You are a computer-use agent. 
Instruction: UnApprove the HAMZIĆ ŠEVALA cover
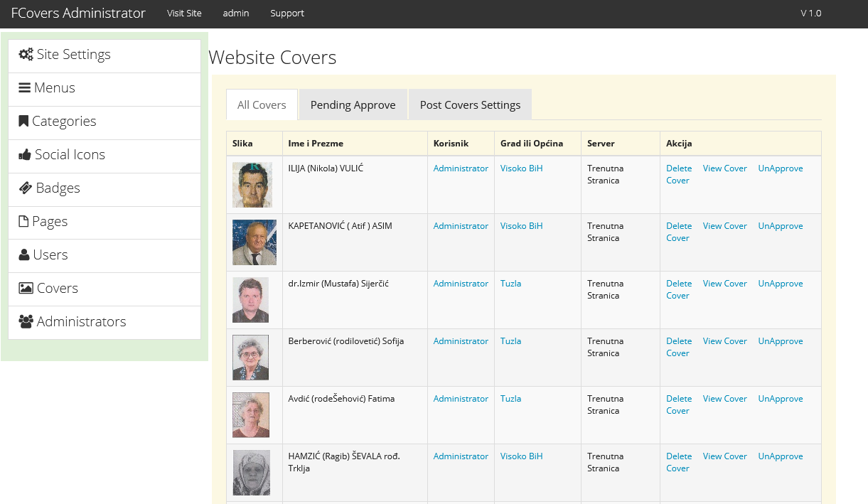click(x=781, y=456)
